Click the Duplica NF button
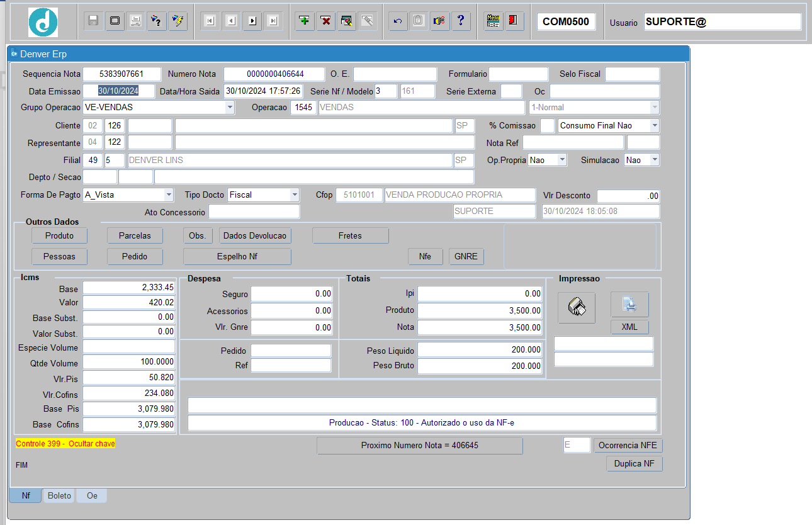This screenshot has width=812, height=525. 634,463
